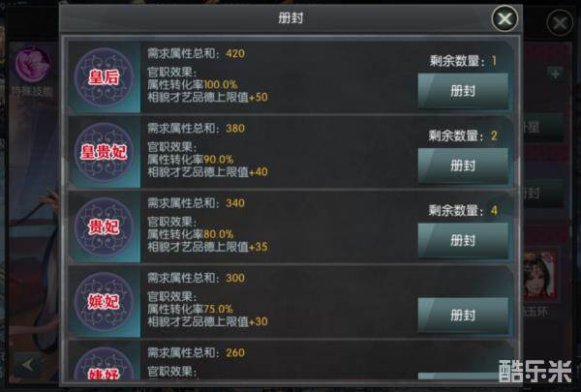Tap the partially visible bottom rank emblem
581x392 pixels.
104,363
